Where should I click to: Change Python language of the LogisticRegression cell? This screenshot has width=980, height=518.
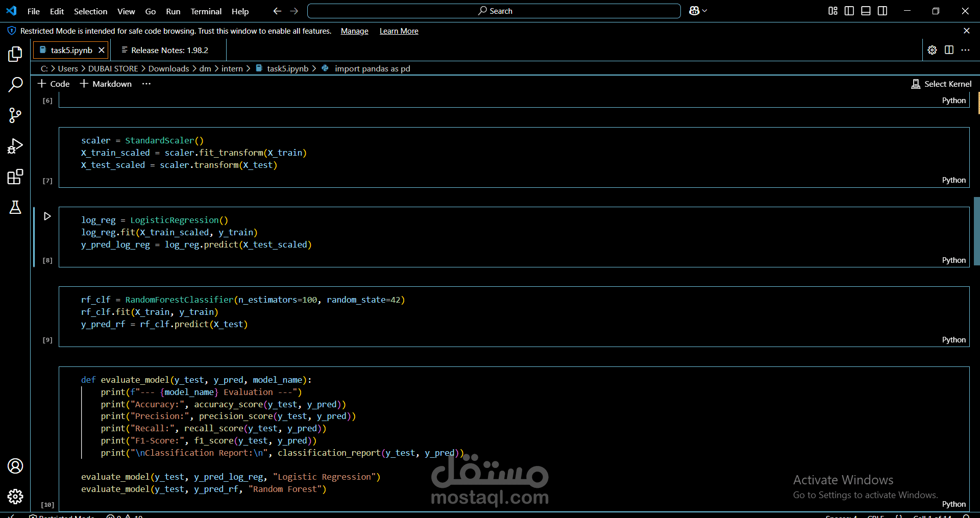tap(953, 260)
